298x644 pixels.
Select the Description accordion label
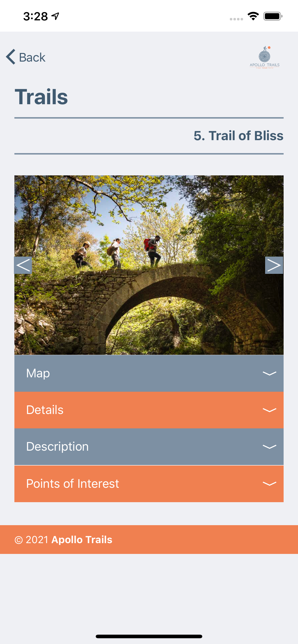[x=57, y=447]
